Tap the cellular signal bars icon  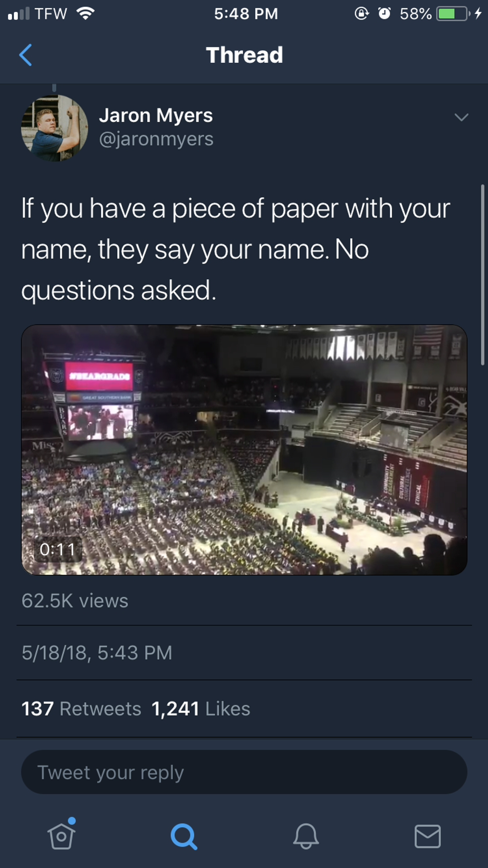pos(19,13)
